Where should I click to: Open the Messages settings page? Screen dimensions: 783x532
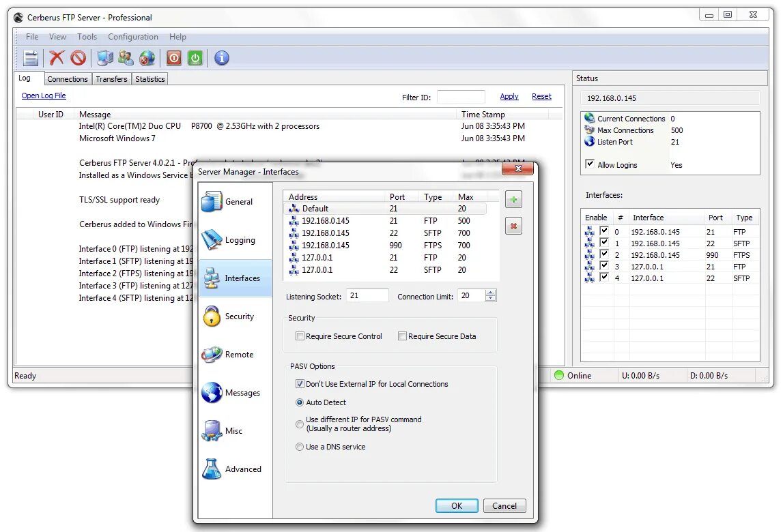tap(236, 393)
